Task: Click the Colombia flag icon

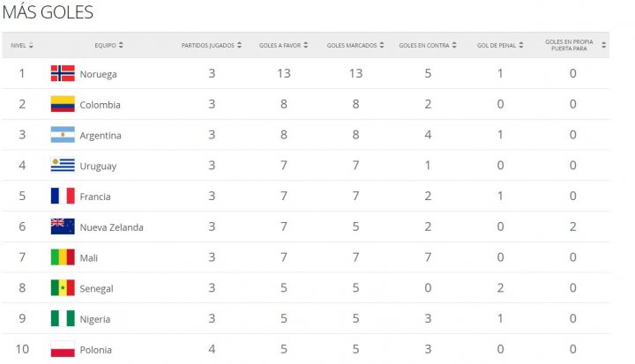Action: 63,104
